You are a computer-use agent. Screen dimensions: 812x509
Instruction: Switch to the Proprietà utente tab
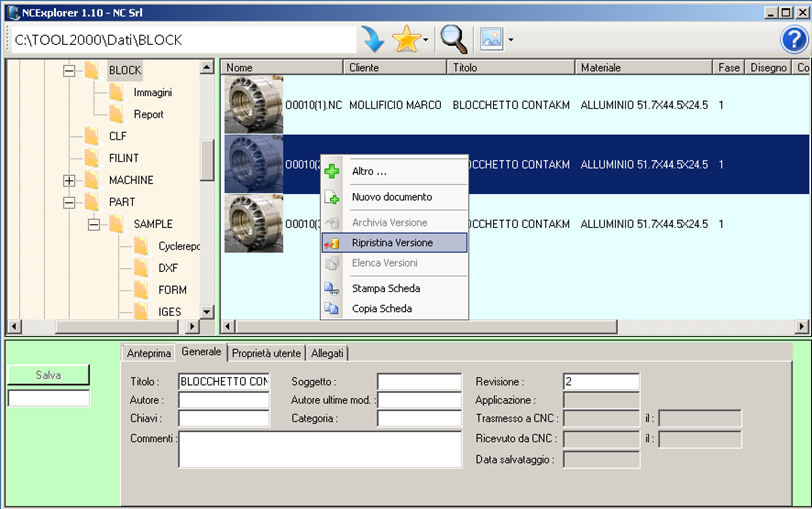[266, 353]
